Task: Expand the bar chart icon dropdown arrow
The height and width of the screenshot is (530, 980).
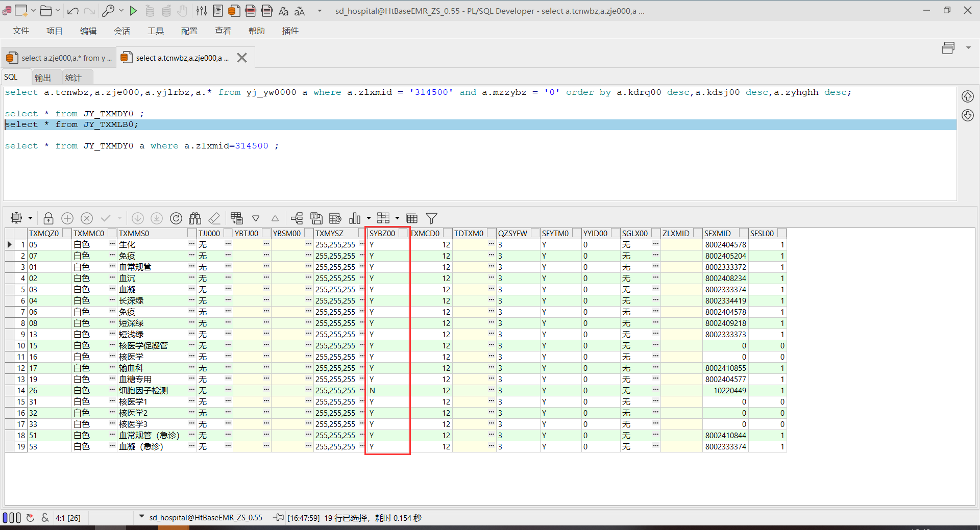Action: click(369, 218)
